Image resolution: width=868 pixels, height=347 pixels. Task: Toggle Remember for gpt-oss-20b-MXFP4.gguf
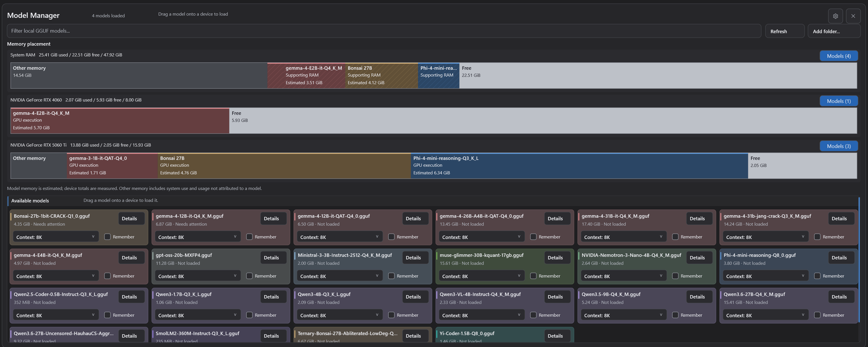click(x=249, y=276)
